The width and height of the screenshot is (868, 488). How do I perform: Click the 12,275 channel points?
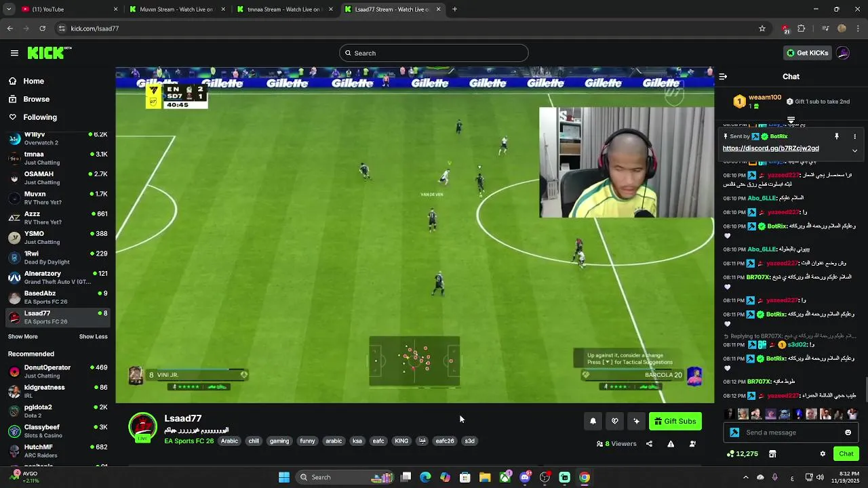point(743,454)
